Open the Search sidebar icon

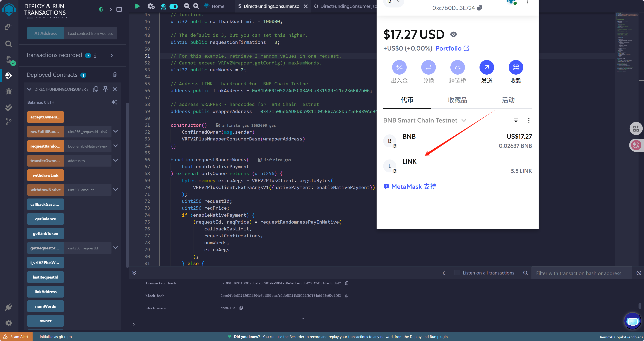point(9,44)
